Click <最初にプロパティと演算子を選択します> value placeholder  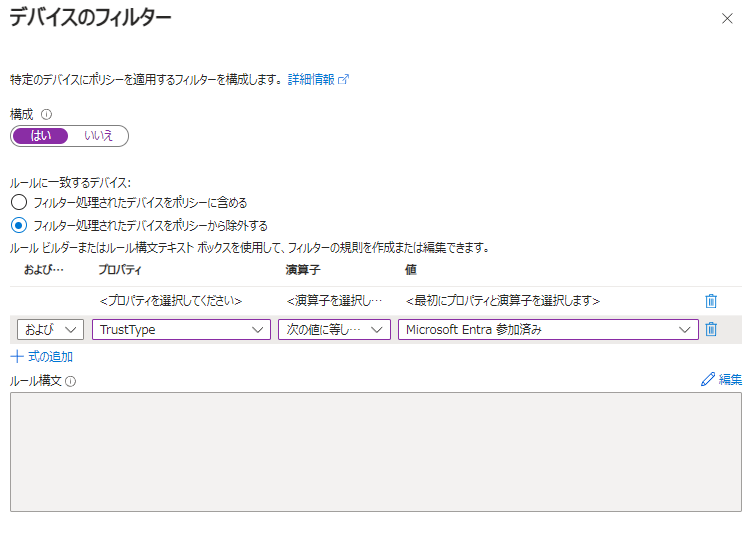tap(503, 301)
